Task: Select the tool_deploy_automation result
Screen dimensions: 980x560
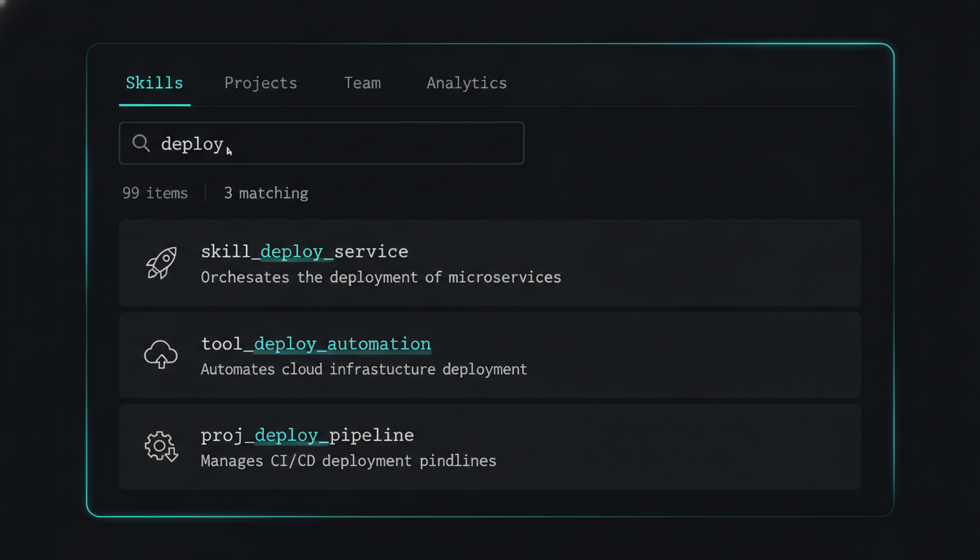Action: [x=490, y=355]
